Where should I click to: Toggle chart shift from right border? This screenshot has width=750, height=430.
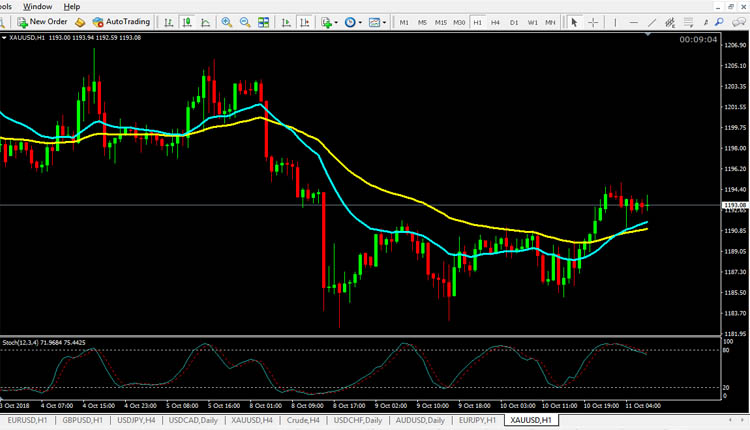coord(304,22)
